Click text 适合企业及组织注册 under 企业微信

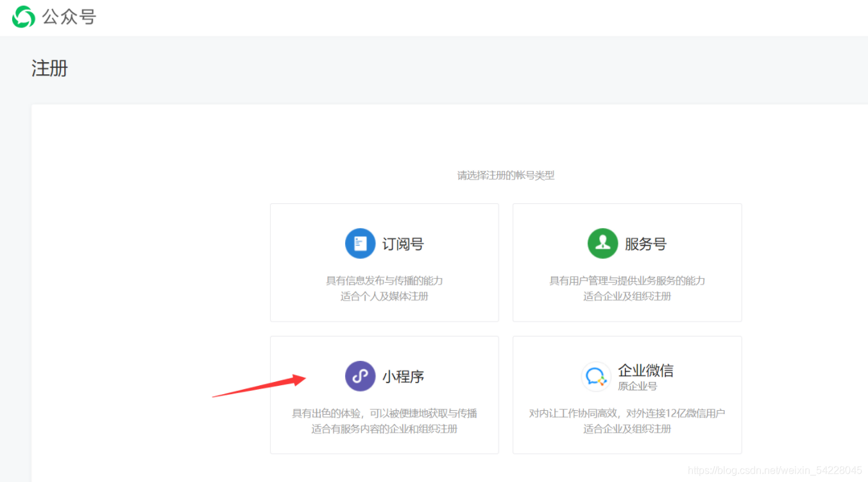click(x=627, y=429)
